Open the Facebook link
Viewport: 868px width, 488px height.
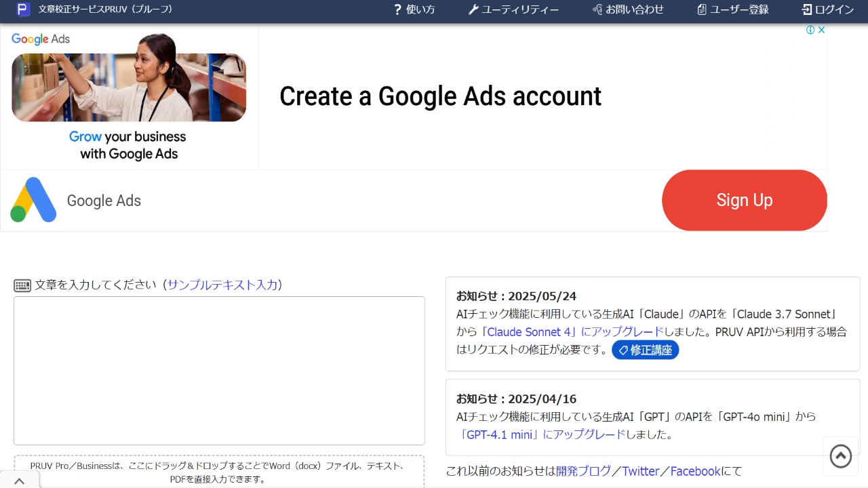695,471
